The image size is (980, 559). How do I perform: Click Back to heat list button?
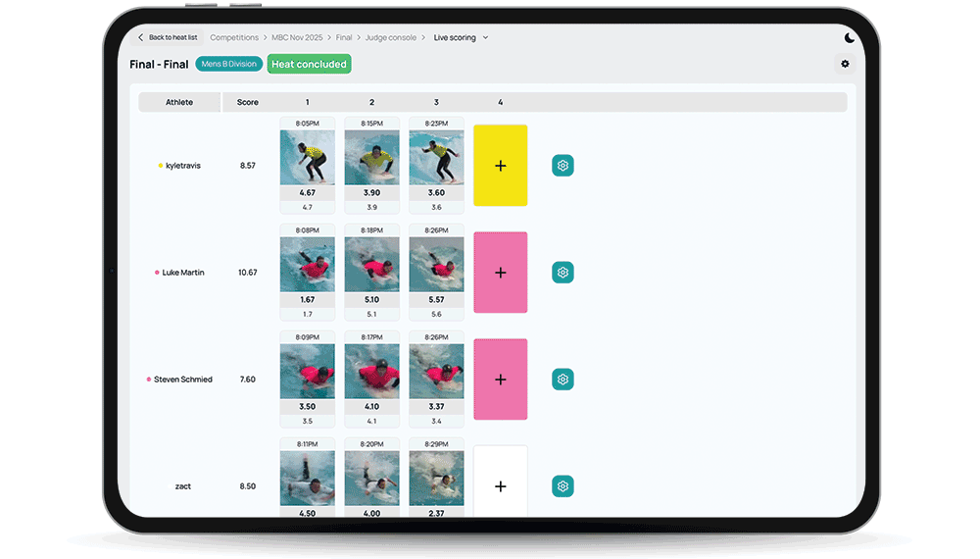tap(168, 38)
